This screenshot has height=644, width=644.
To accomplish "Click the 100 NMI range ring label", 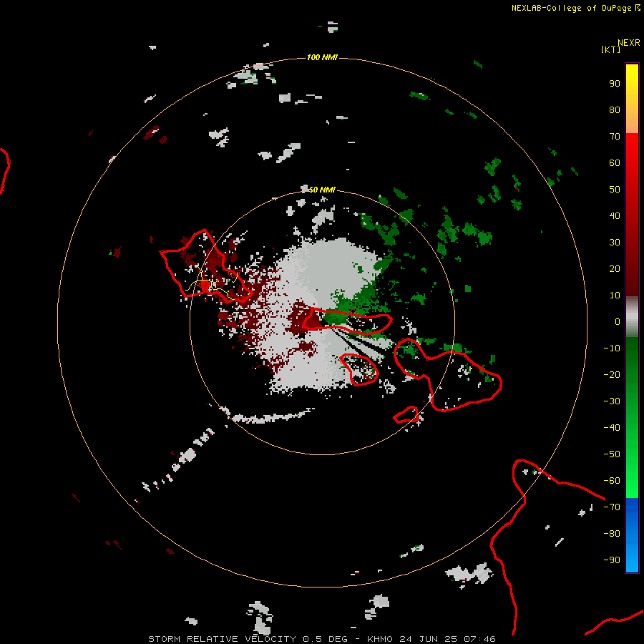I will point(322,57).
